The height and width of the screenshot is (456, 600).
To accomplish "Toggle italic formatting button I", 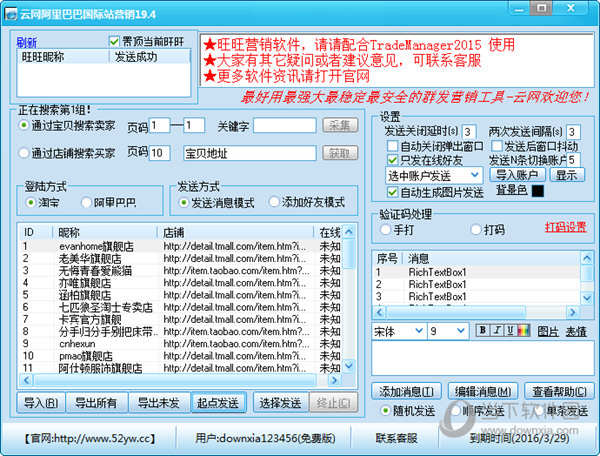I will 497,330.
